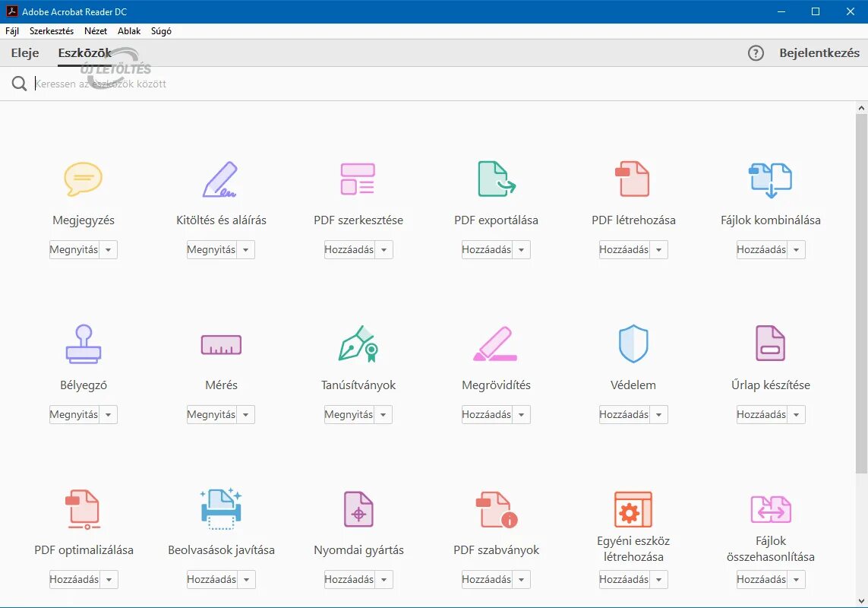
Task: Open the Szerkesztés menu
Action: 52,31
